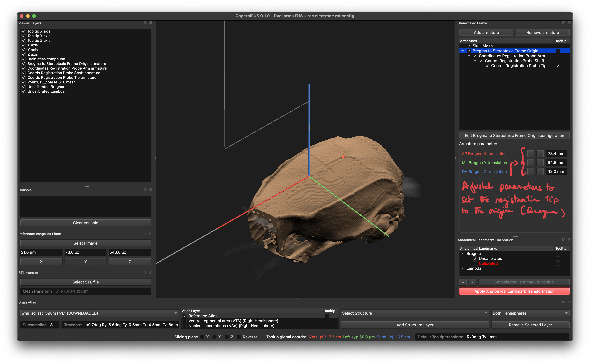Viewport: 590px width, 364px height.
Task: Enable the Reverse slicing checkbox
Action: [x=239, y=337]
